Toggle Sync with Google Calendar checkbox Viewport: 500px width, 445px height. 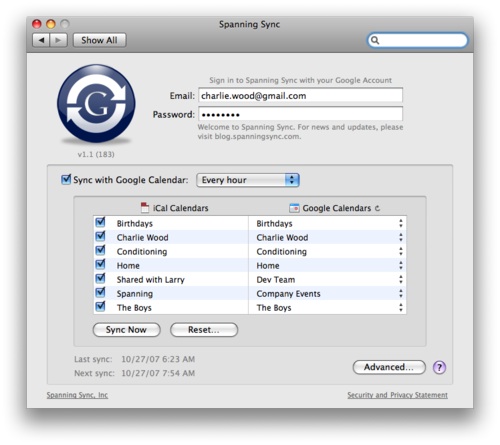(66, 179)
